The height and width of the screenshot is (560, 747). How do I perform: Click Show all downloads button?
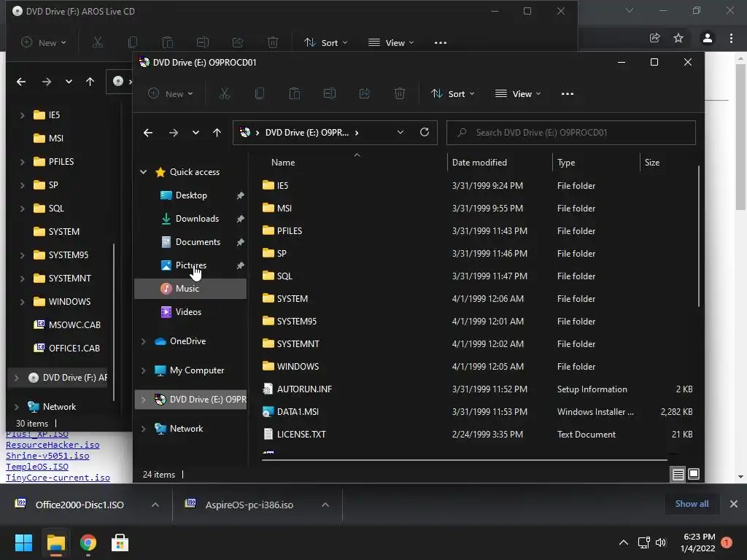pyautogui.click(x=692, y=504)
